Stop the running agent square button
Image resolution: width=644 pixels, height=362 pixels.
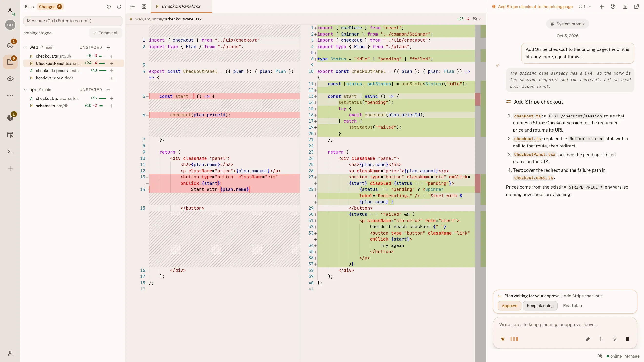(x=627, y=339)
